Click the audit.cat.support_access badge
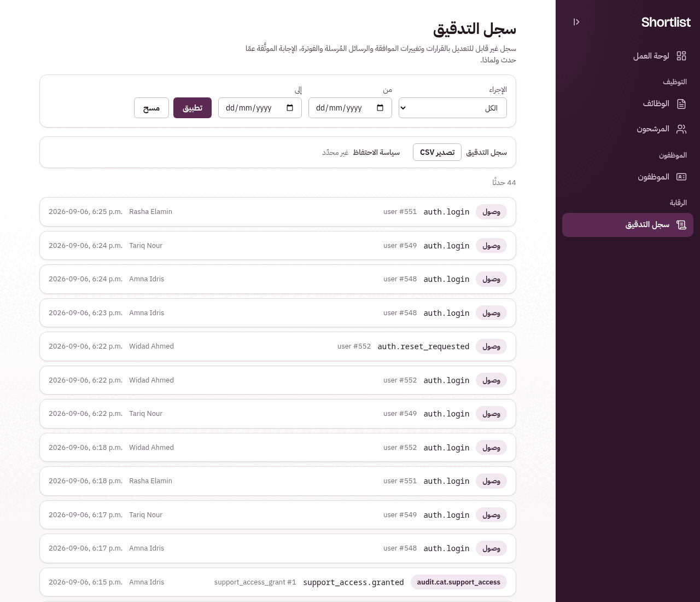Image resolution: width=700 pixels, height=602 pixels. [x=459, y=582]
